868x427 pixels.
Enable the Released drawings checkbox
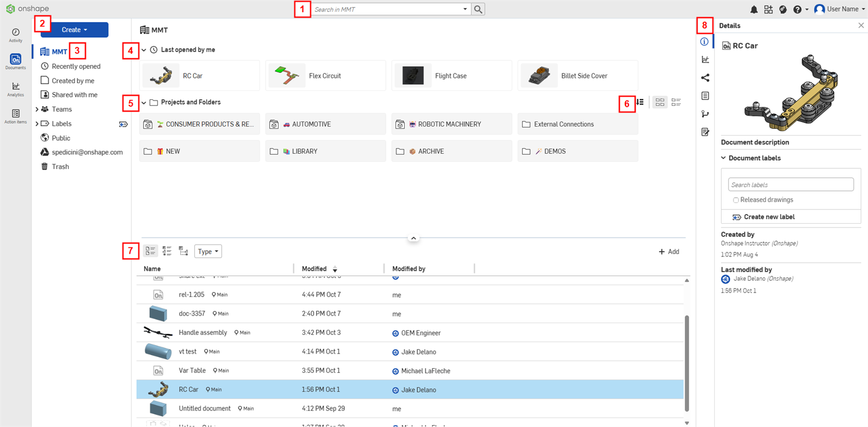coord(736,200)
